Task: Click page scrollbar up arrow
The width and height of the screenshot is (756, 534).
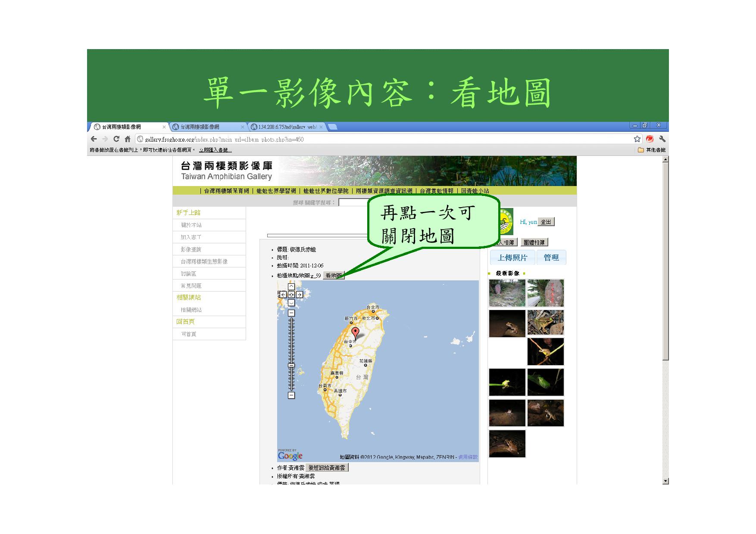Action: pos(665,159)
